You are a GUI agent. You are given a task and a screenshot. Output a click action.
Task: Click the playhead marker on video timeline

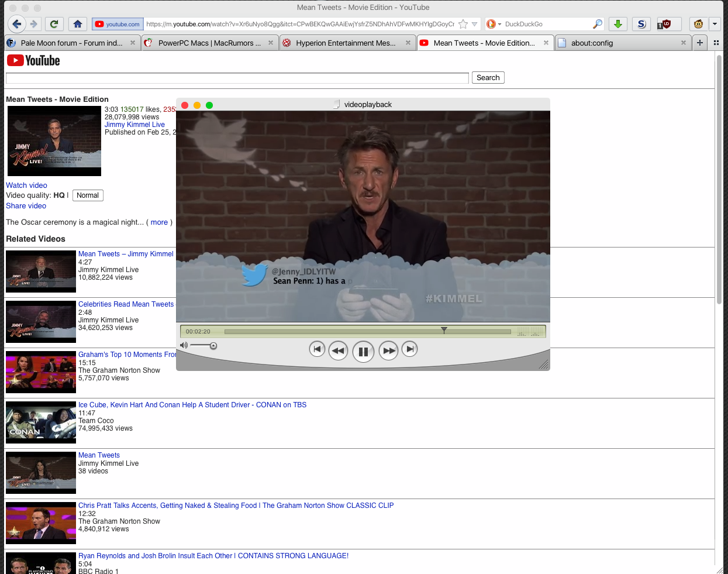(x=444, y=331)
